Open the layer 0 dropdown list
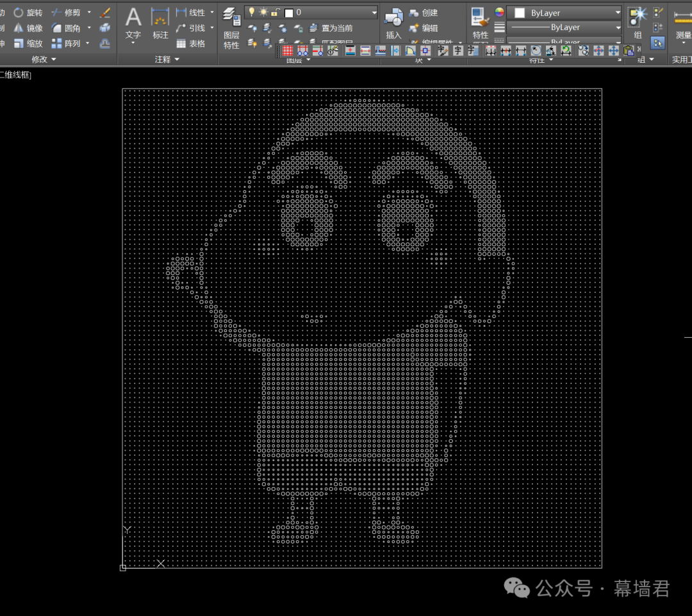The width and height of the screenshot is (692, 616). (x=374, y=12)
